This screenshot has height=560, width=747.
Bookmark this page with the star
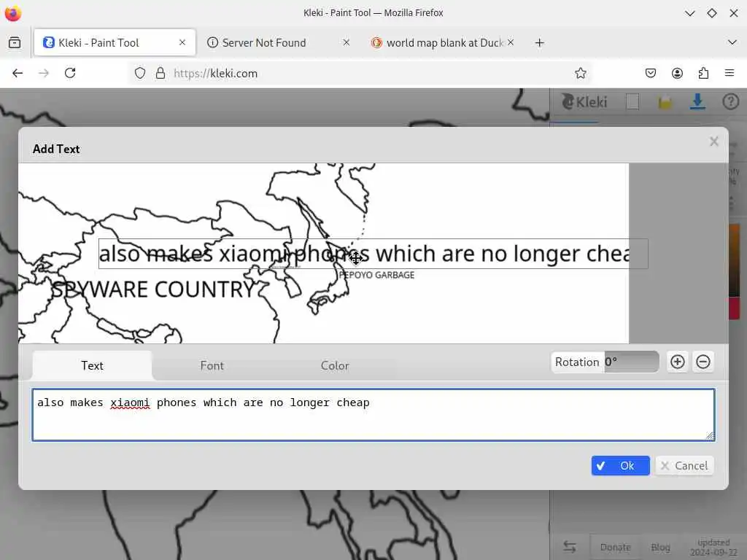[x=580, y=73]
